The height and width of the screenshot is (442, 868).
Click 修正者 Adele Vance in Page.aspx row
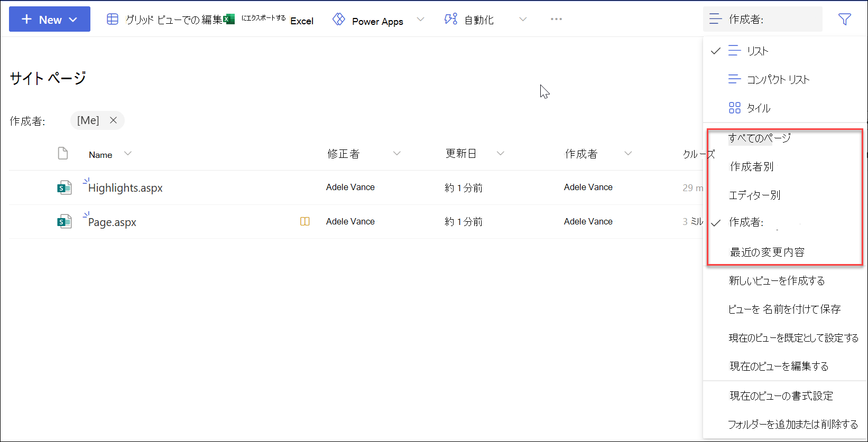(350, 221)
